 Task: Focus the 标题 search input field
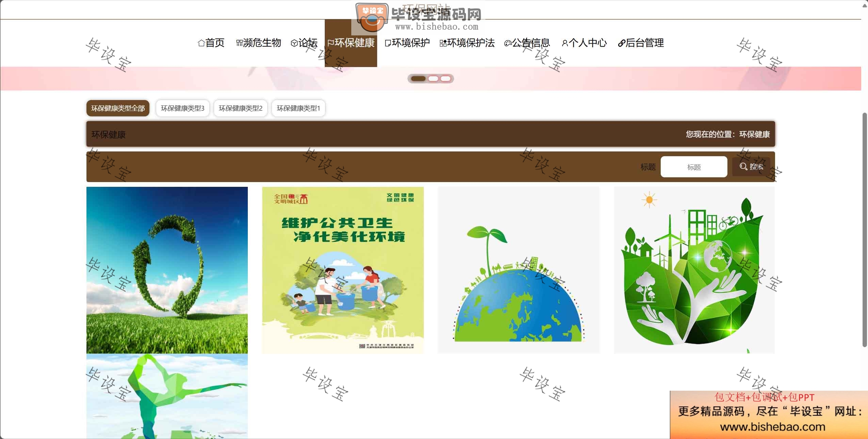tap(694, 167)
